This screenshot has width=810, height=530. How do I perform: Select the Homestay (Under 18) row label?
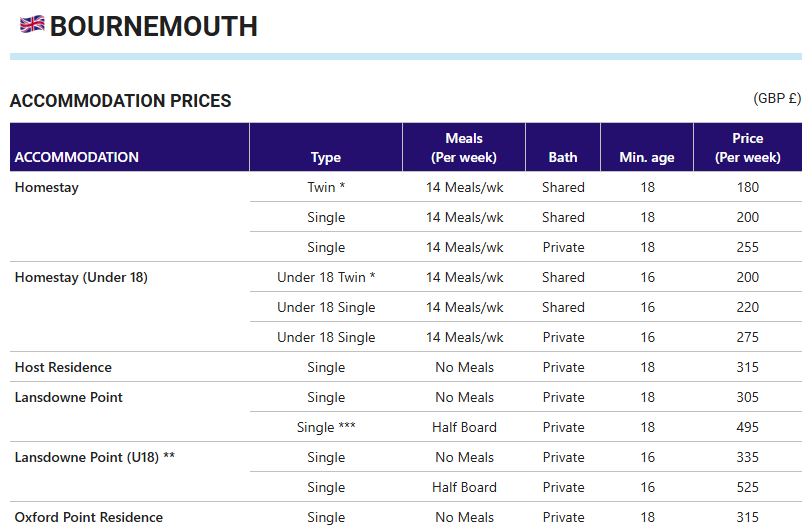point(81,277)
